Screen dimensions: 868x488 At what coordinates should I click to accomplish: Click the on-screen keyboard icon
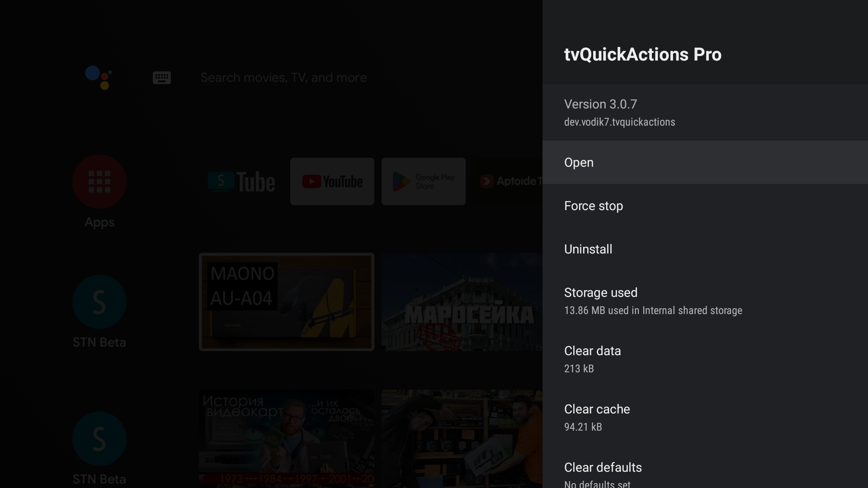tap(161, 78)
